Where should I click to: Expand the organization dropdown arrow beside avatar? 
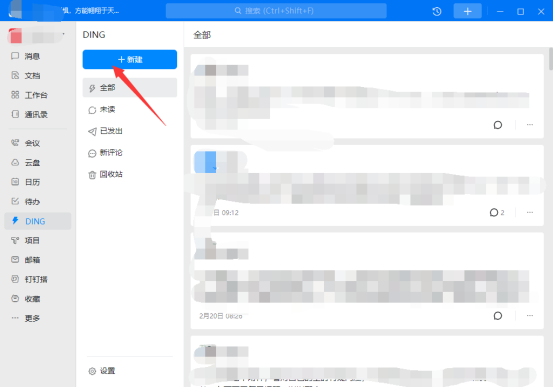pyautogui.click(x=63, y=34)
